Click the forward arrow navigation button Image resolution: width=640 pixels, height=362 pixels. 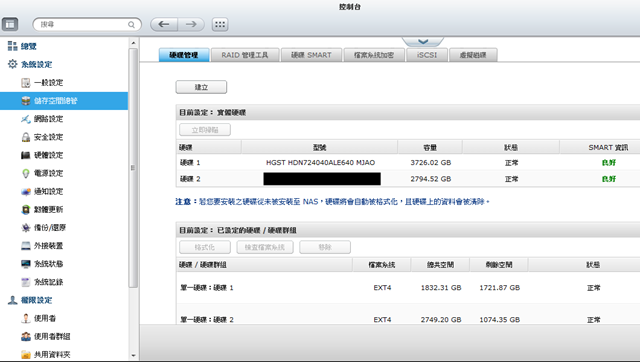[x=191, y=24]
